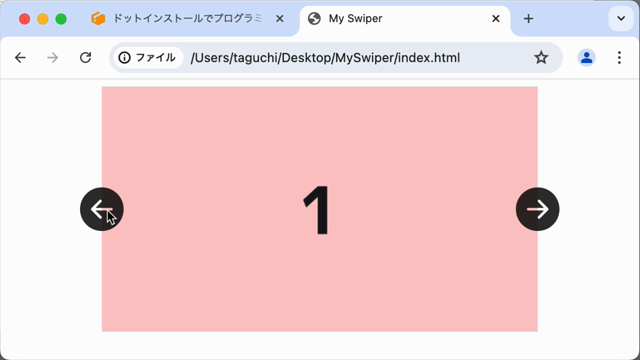Switch to the ドットインストール tab
This screenshot has height=360, width=640.
tap(188, 19)
